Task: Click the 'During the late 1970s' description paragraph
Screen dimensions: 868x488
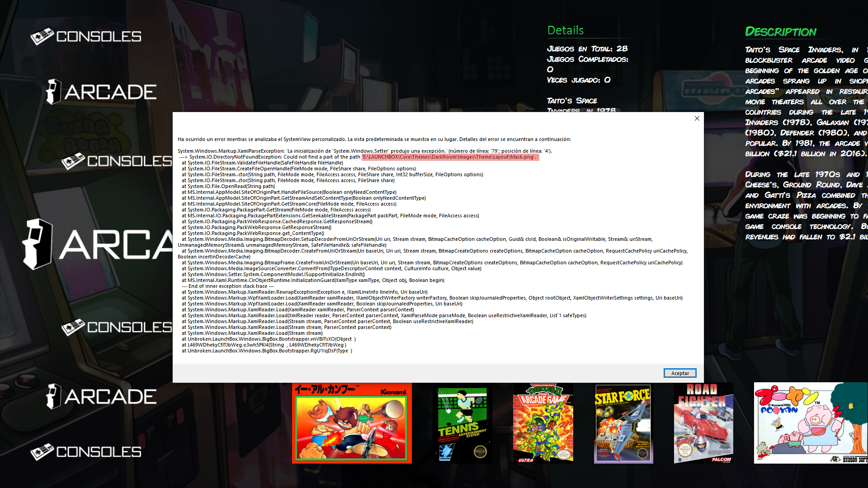Action: pyautogui.click(x=807, y=206)
